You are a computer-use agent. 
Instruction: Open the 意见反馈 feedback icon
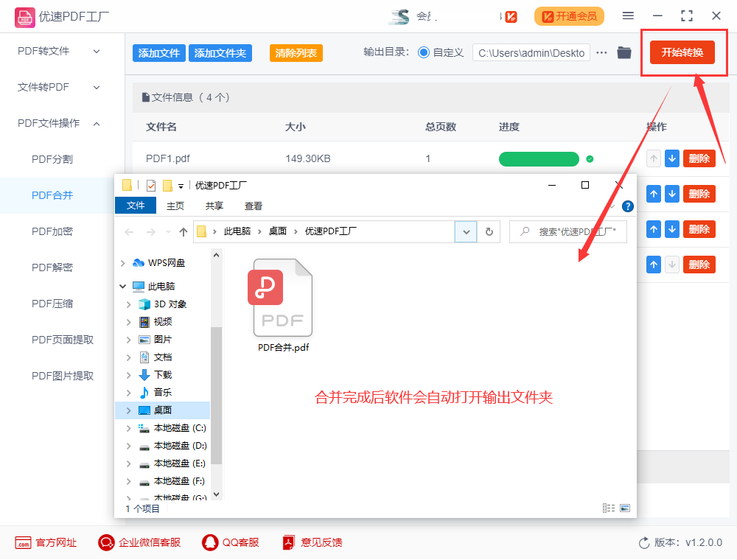pos(287,542)
